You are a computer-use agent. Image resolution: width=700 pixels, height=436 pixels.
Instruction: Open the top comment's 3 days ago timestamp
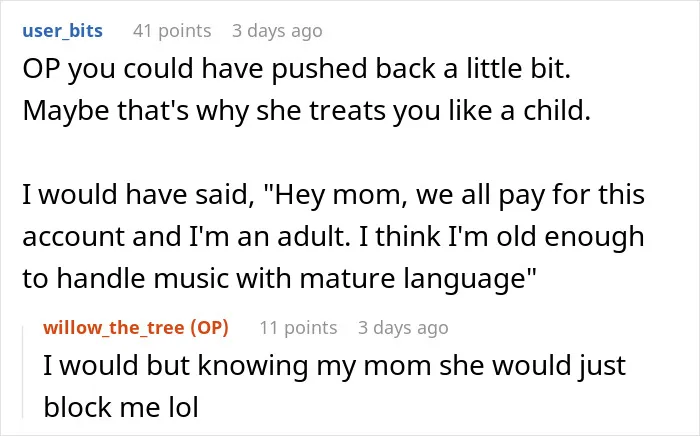tap(277, 31)
